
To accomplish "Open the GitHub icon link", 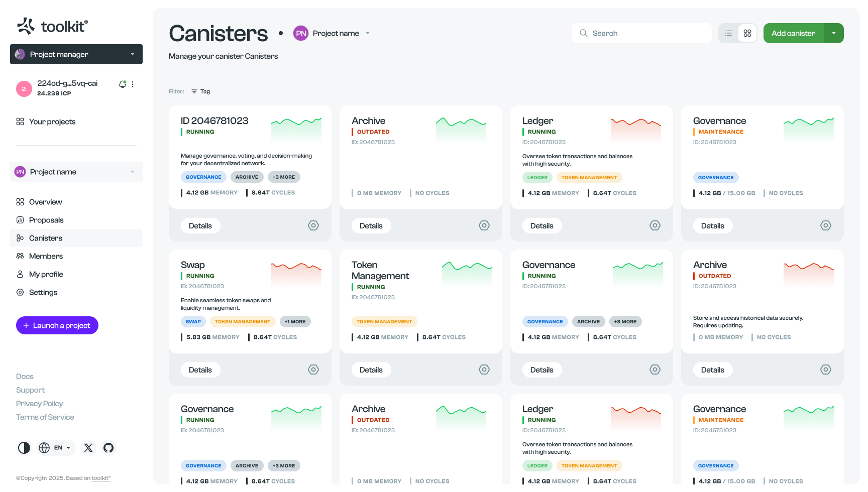I will (x=108, y=448).
